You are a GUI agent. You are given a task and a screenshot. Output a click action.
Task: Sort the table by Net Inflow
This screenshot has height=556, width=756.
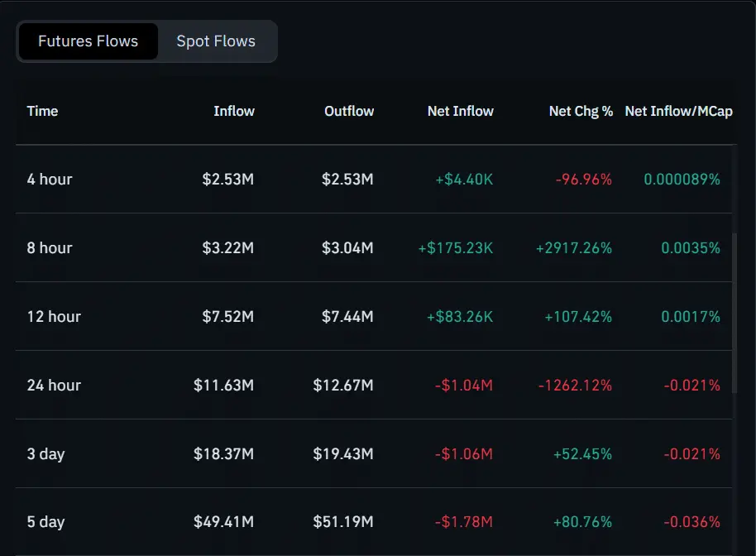click(461, 111)
